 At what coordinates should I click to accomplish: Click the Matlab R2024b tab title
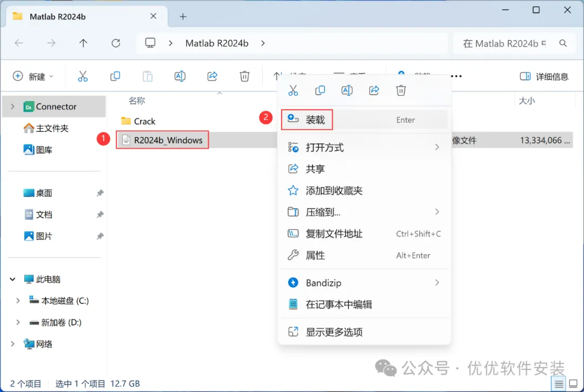[x=58, y=17]
